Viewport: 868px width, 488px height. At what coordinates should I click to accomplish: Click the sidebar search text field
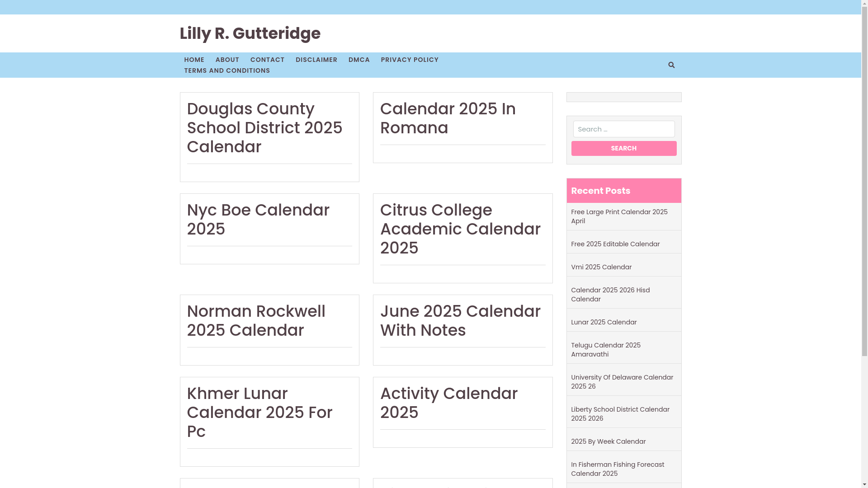(623, 129)
